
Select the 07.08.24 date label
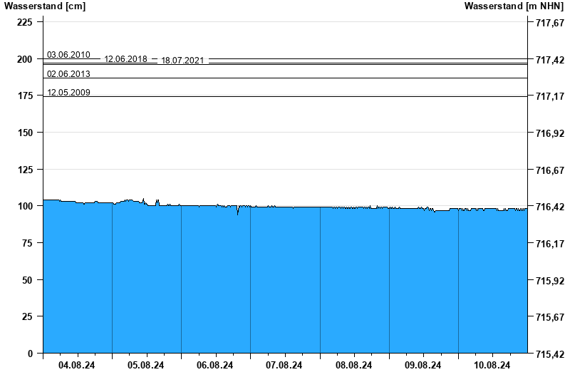click(x=284, y=365)
